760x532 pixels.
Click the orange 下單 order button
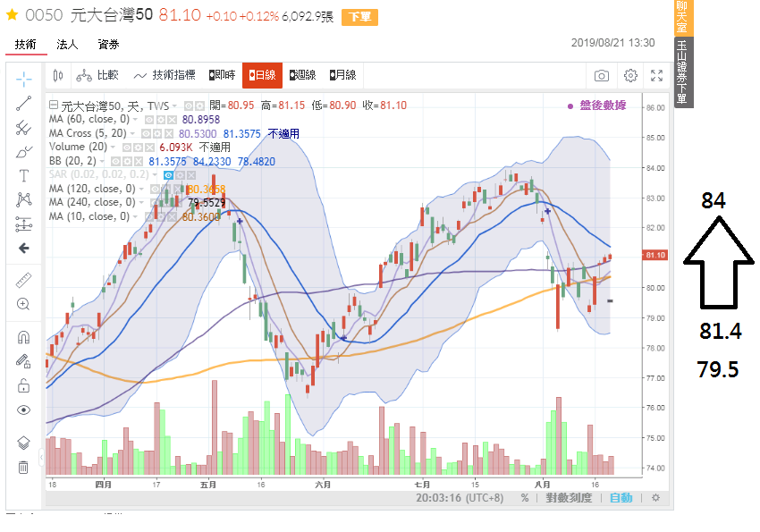pos(359,17)
